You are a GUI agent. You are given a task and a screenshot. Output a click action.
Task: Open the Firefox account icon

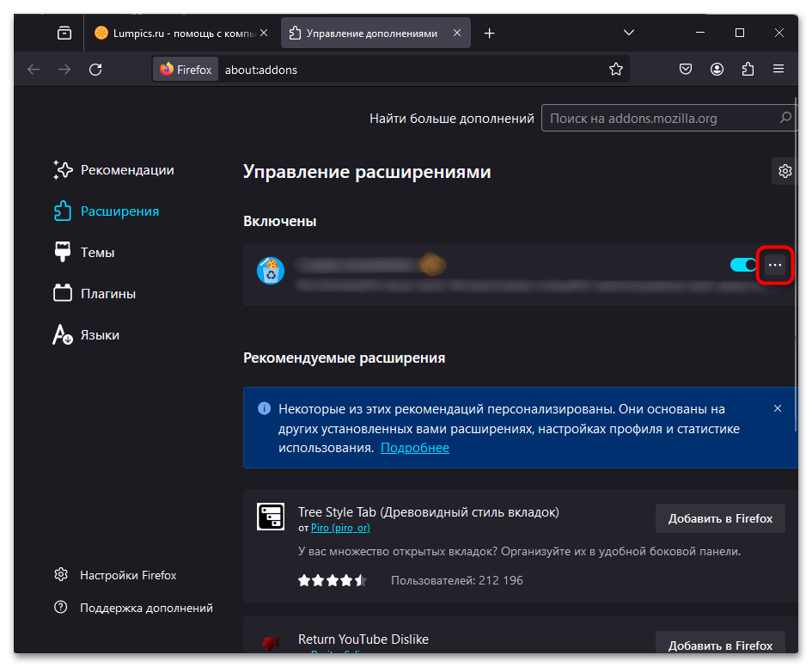pos(717,70)
